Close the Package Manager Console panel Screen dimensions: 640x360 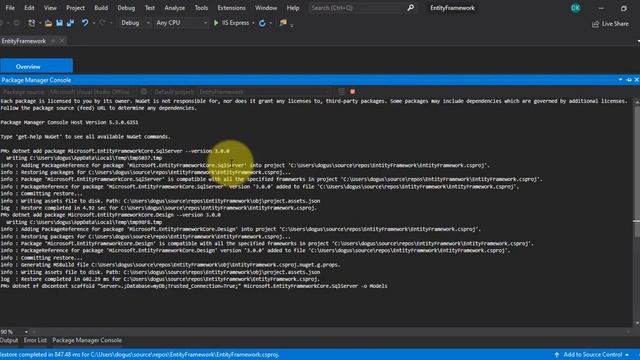point(636,80)
